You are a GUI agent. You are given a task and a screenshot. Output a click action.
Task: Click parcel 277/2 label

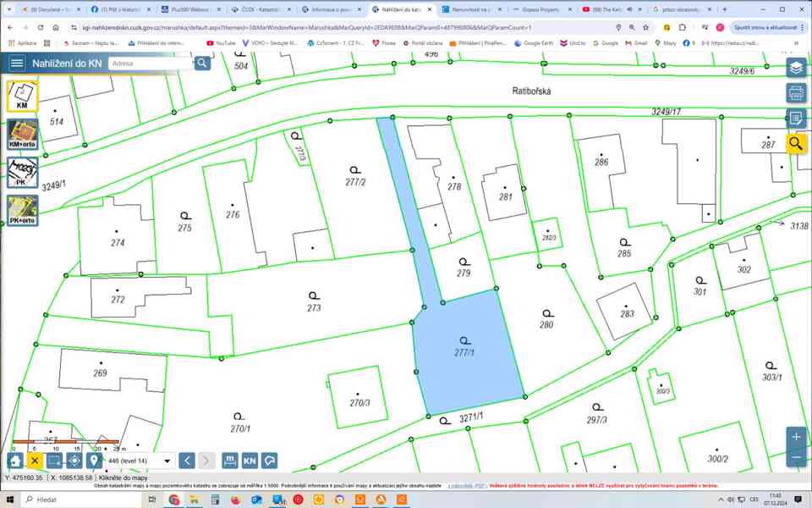point(355,182)
